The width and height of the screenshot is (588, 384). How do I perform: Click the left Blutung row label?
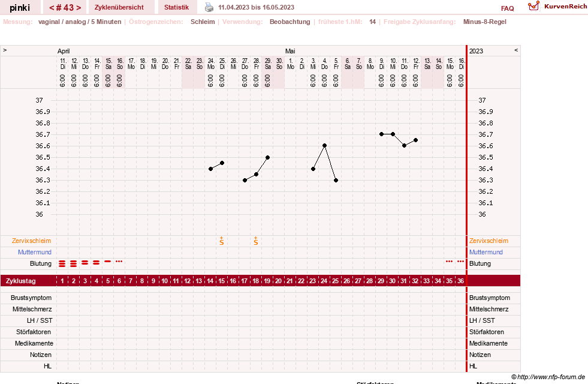click(x=41, y=263)
